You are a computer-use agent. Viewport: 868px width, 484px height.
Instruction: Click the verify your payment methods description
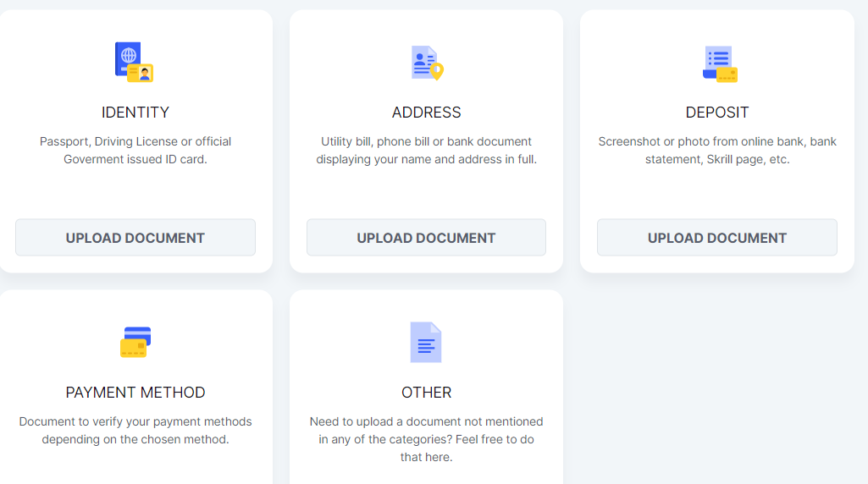tap(135, 430)
